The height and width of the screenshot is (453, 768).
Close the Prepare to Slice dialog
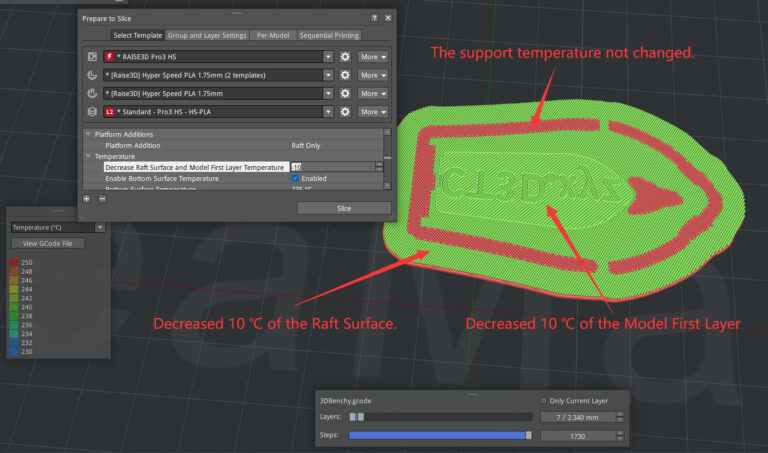pyautogui.click(x=388, y=18)
